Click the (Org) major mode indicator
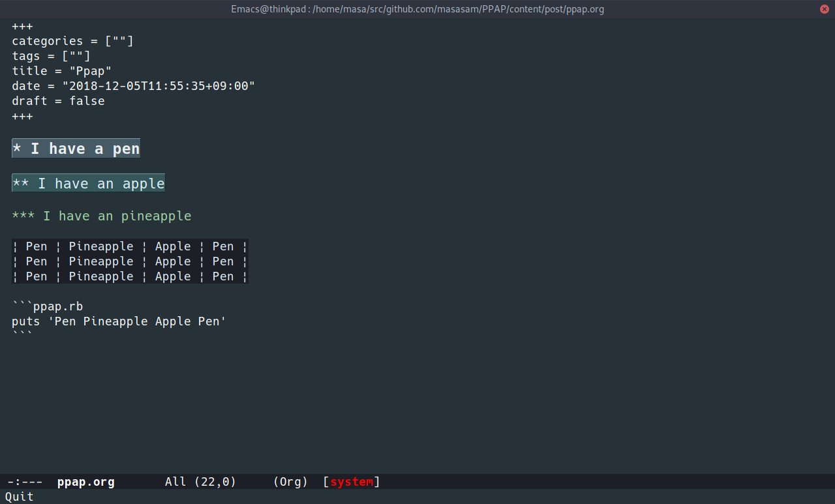 tap(290, 482)
